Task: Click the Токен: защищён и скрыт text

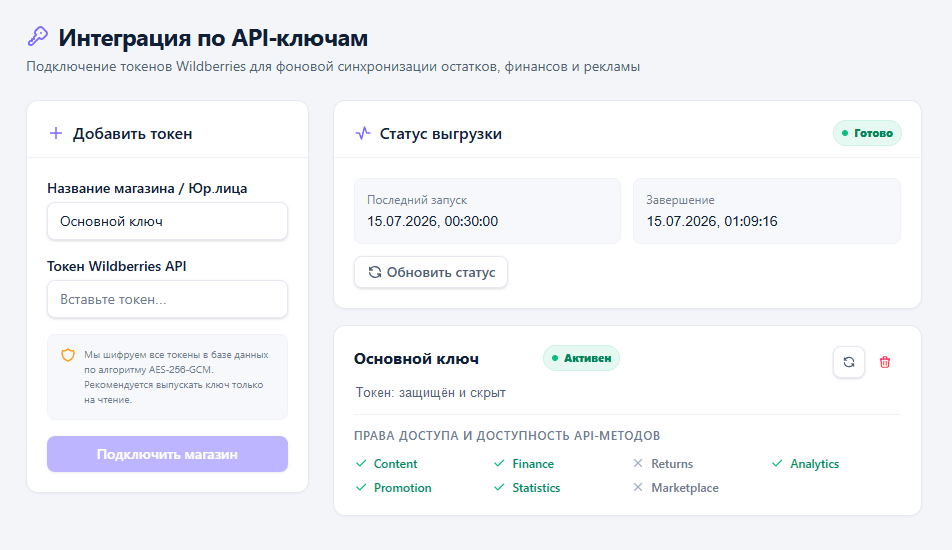Action: (x=430, y=393)
